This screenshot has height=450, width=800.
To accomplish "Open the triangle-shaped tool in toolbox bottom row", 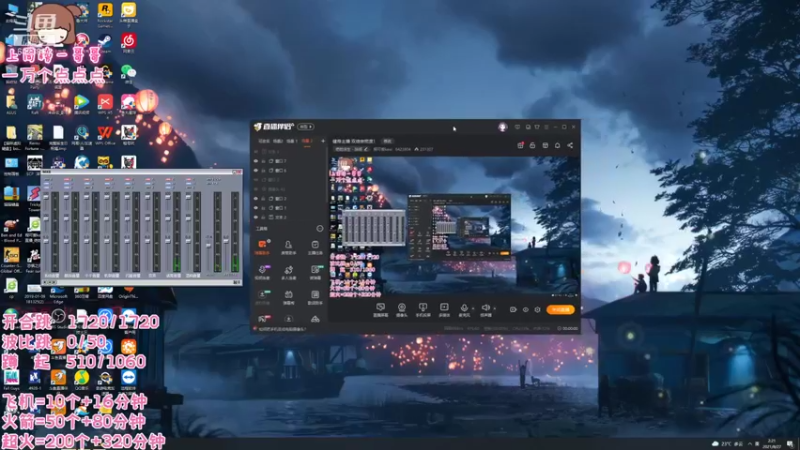I will (315, 319).
